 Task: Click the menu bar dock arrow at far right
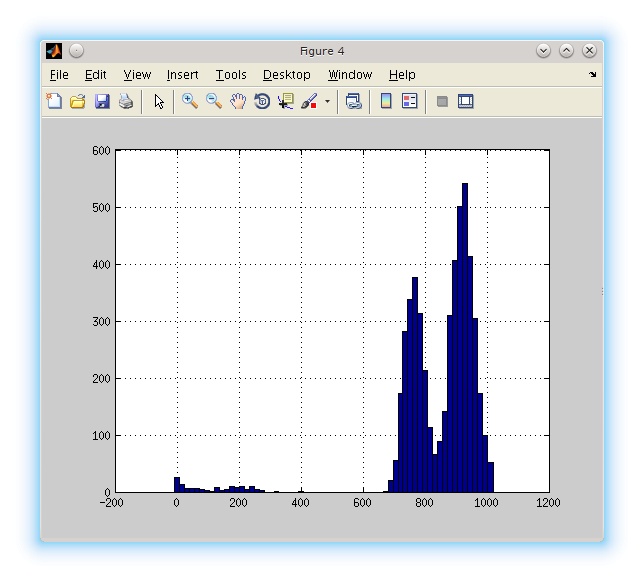coord(592,75)
